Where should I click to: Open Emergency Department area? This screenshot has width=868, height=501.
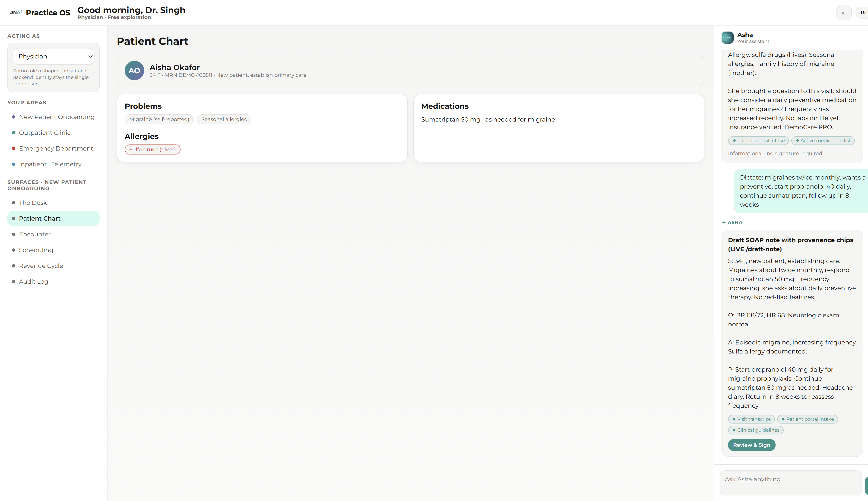coord(54,149)
